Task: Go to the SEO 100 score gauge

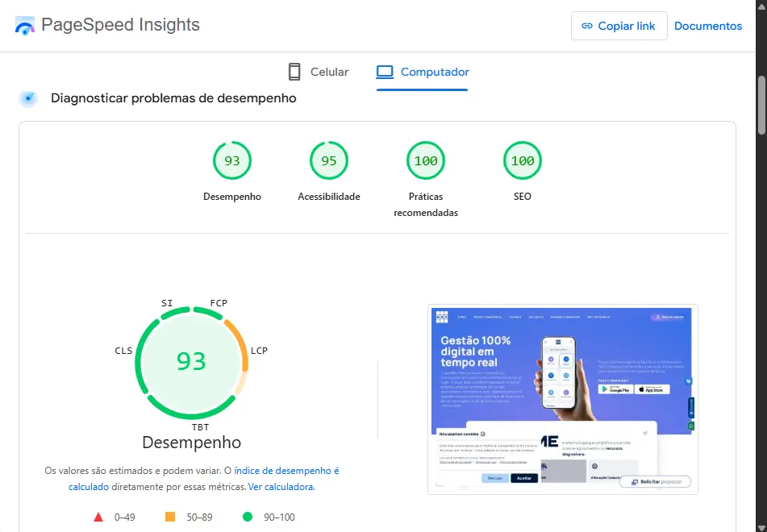Action: click(523, 161)
